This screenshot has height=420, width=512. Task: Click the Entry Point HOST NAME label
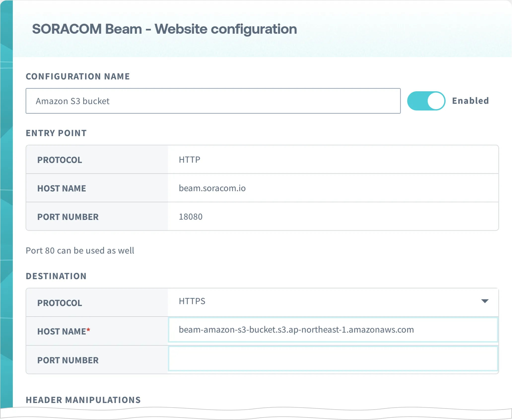[62, 188]
